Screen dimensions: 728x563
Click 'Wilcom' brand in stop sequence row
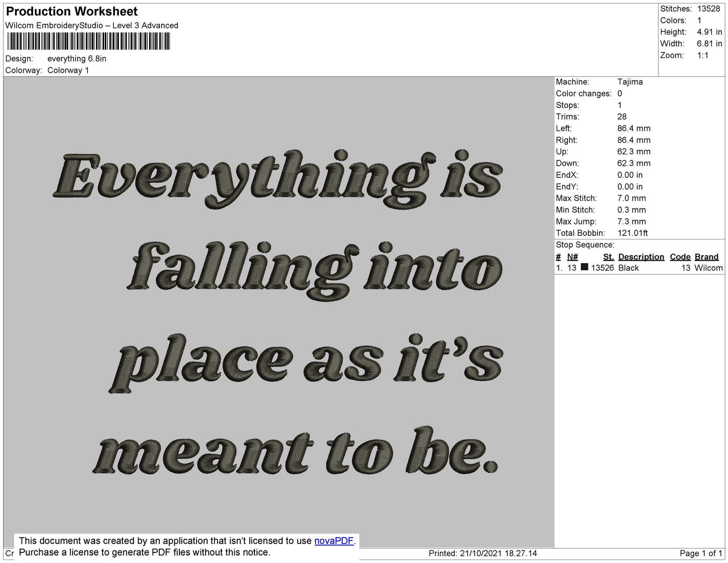(x=708, y=268)
